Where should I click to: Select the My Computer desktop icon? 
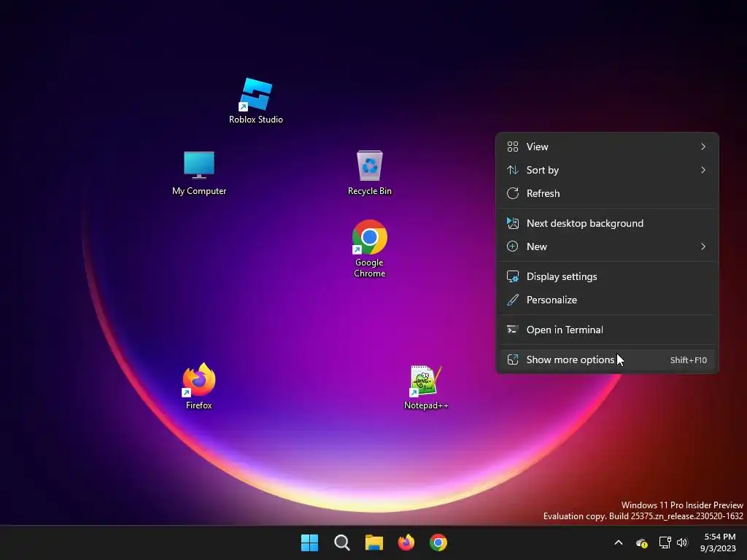pyautogui.click(x=199, y=173)
